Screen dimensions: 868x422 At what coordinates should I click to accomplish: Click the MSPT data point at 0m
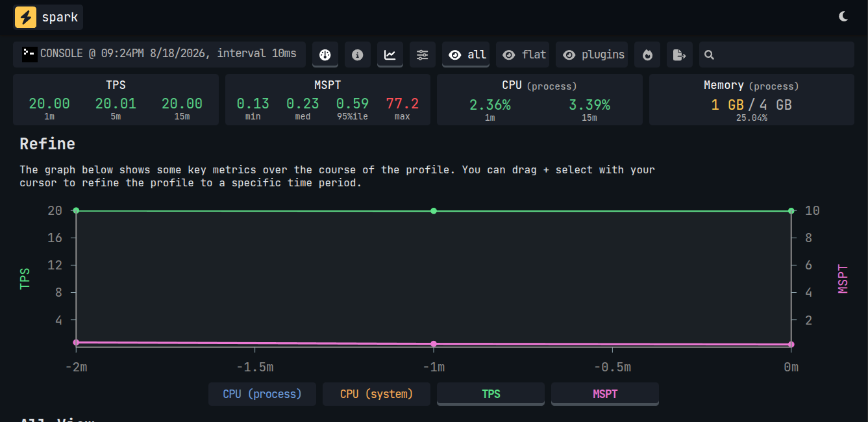791,344
